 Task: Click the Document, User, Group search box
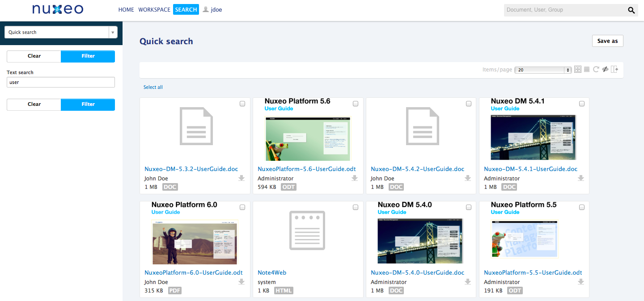[x=565, y=10]
